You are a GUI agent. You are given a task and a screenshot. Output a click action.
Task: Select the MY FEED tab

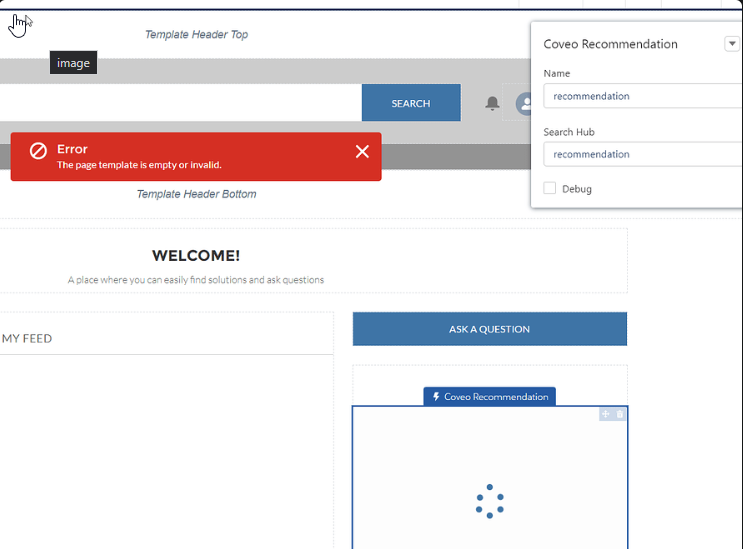(x=27, y=338)
